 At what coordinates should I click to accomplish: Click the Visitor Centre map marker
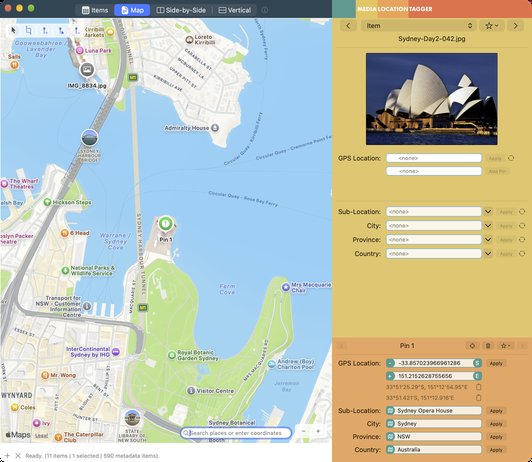[191, 390]
